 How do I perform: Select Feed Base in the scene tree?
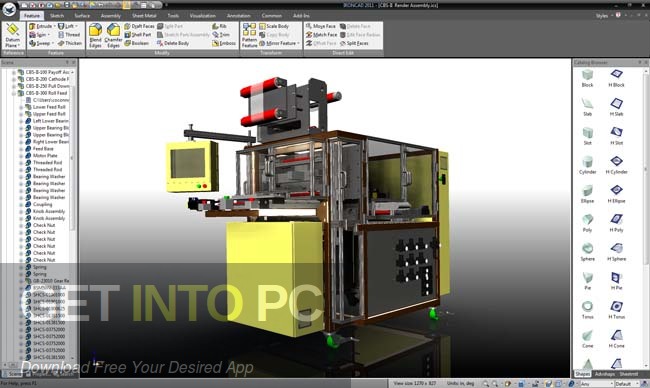point(43,148)
